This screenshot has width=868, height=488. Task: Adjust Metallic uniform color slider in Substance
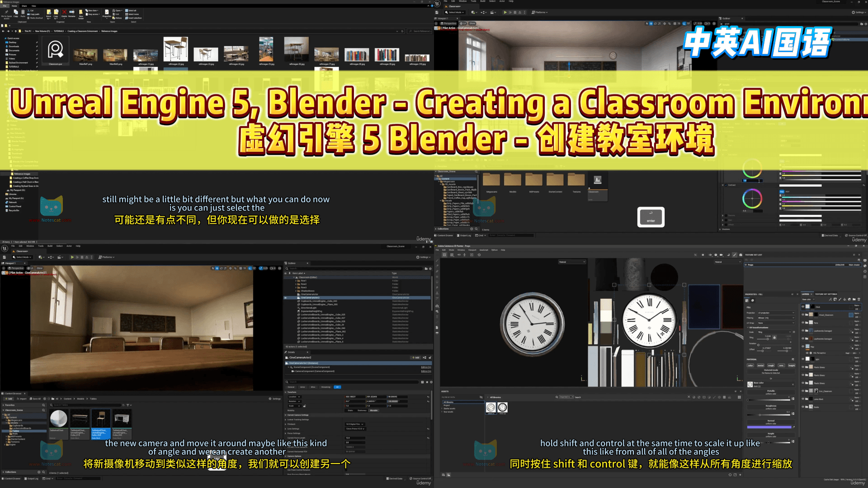click(x=769, y=400)
